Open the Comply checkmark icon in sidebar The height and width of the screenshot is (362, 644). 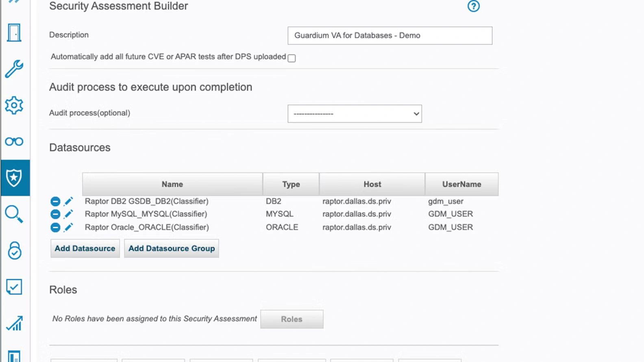(14, 287)
